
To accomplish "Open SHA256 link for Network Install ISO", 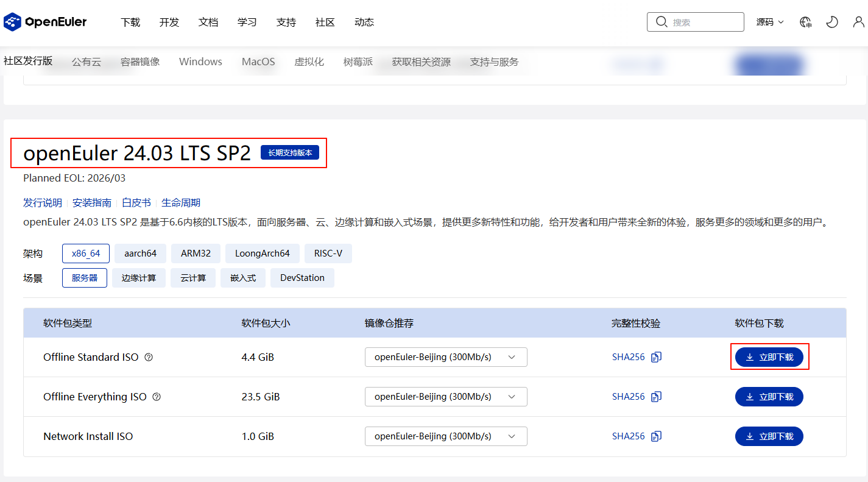I will 629,436.
